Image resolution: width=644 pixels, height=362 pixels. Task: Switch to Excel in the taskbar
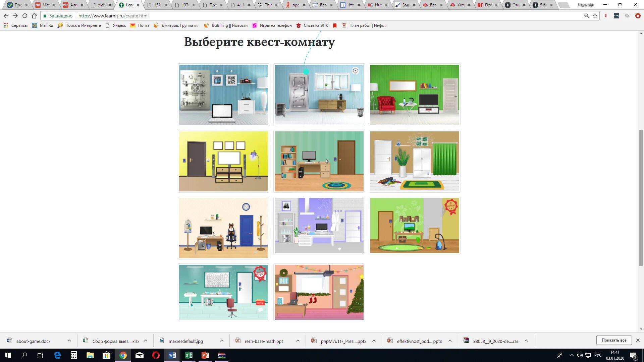tap(189, 355)
